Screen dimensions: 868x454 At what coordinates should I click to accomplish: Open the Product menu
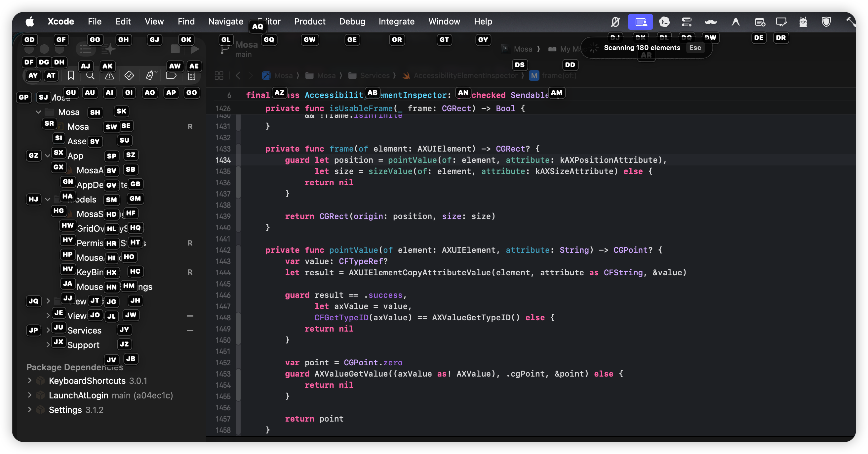pos(309,22)
